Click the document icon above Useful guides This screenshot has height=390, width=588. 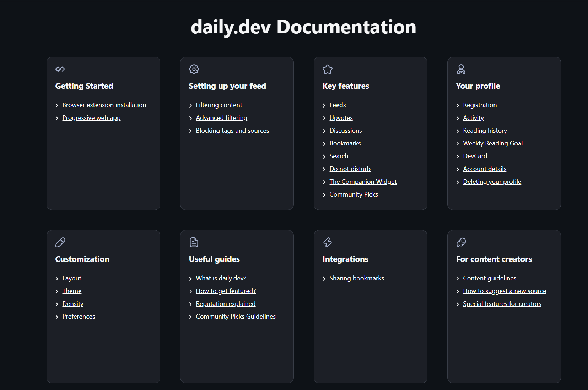click(x=194, y=242)
